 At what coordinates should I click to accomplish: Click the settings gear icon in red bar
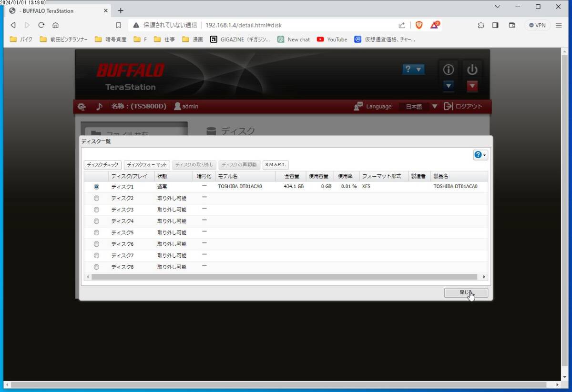coord(82,107)
